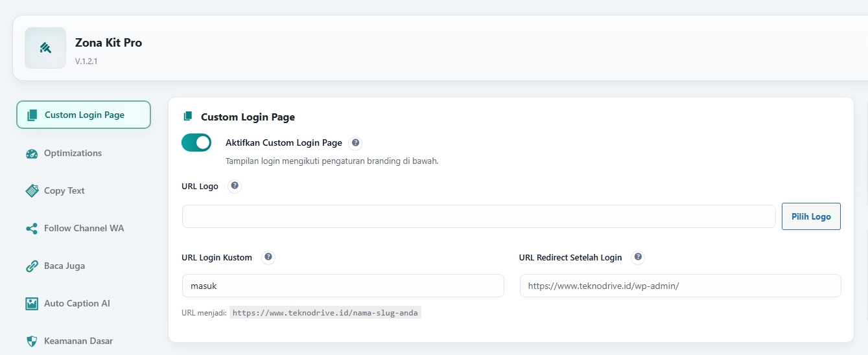Click help icon beside URL Login Kustom
This screenshot has width=868, height=355.
click(x=268, y=257)
